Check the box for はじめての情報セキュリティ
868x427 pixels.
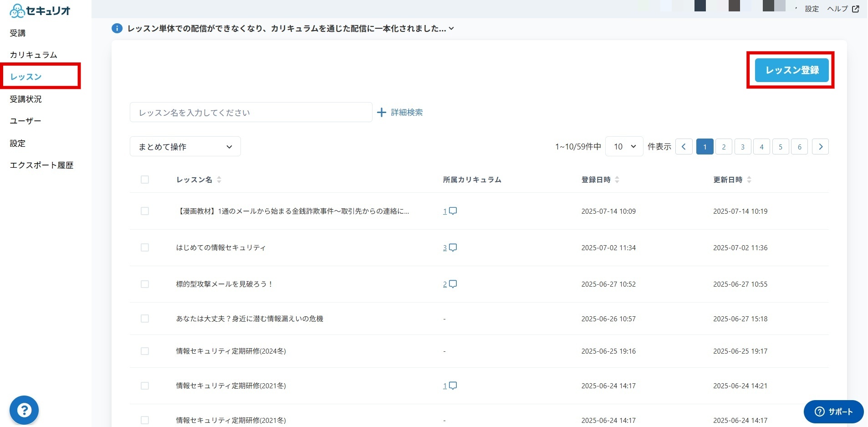point(145,247)
